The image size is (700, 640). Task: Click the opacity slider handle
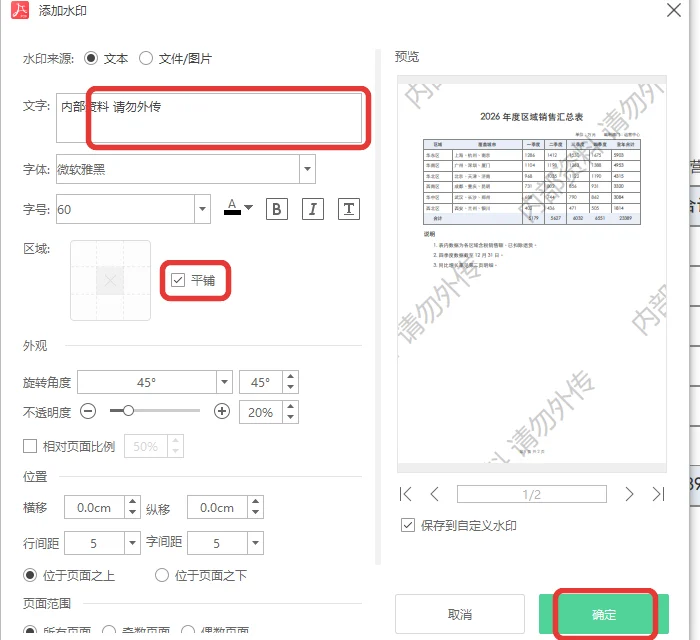[x=128, y=411]
